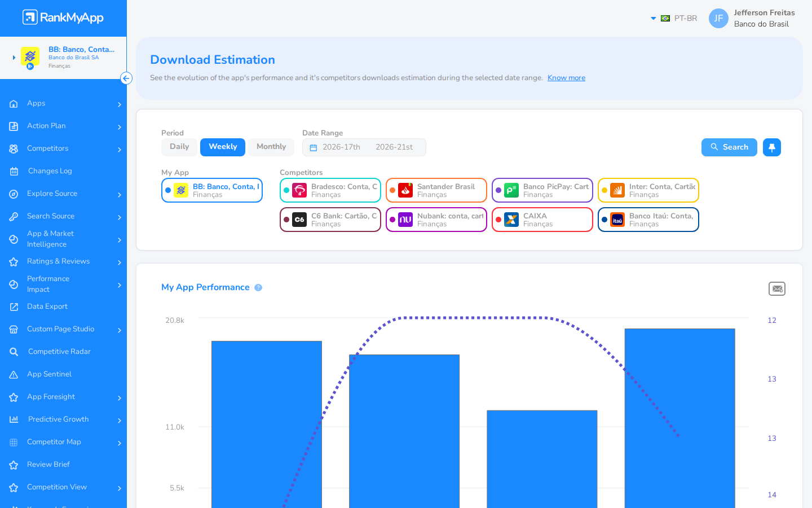
Task: Open Competitive Radar magnifier icon
Action: (14, 352)
